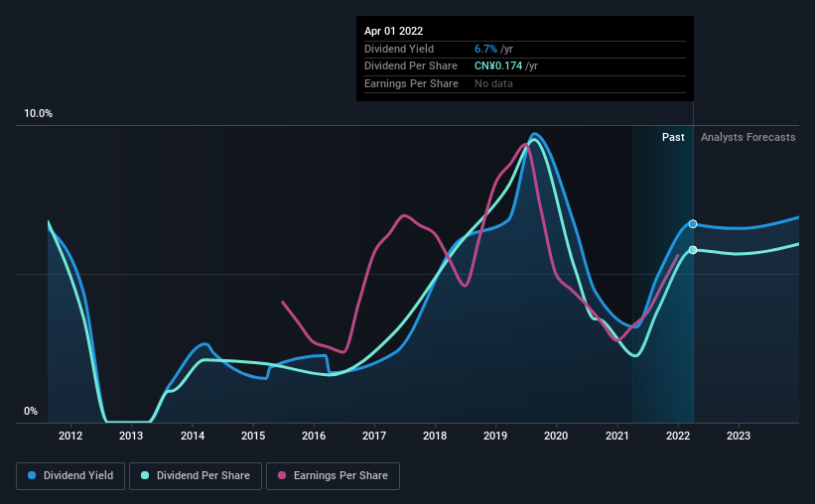Click the 2014 x-axis label
The height and width of the screenshot is (504, 815).
pyautogui.click(x=193, y=436)
